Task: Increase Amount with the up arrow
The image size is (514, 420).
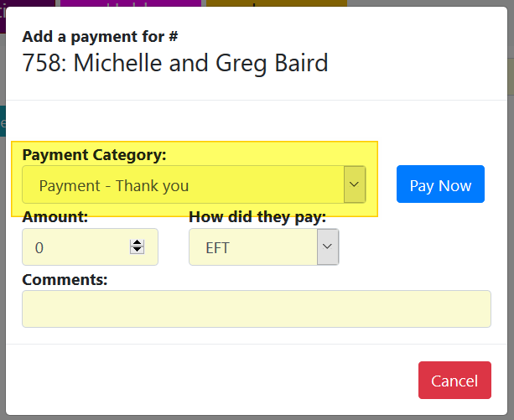Action: coord(138,243)
